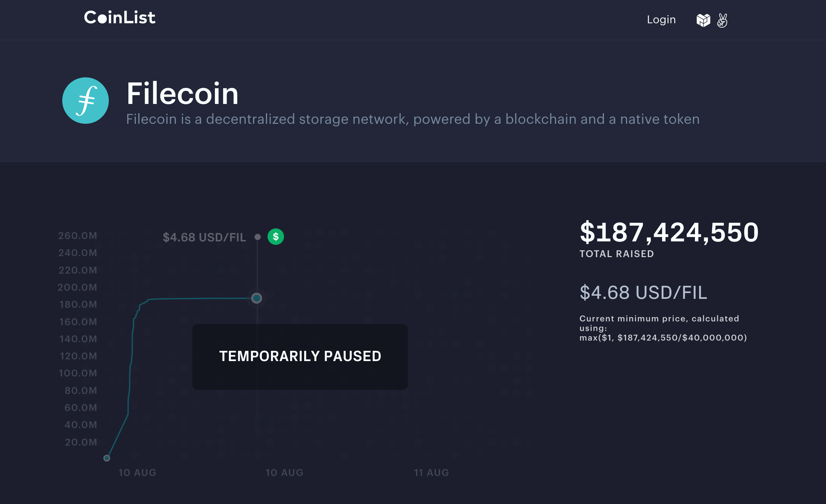Click the large $4.68 USD/FIL price on right
Image resolution: width=826 pixels, height=504 pixels.
point(643,293)
